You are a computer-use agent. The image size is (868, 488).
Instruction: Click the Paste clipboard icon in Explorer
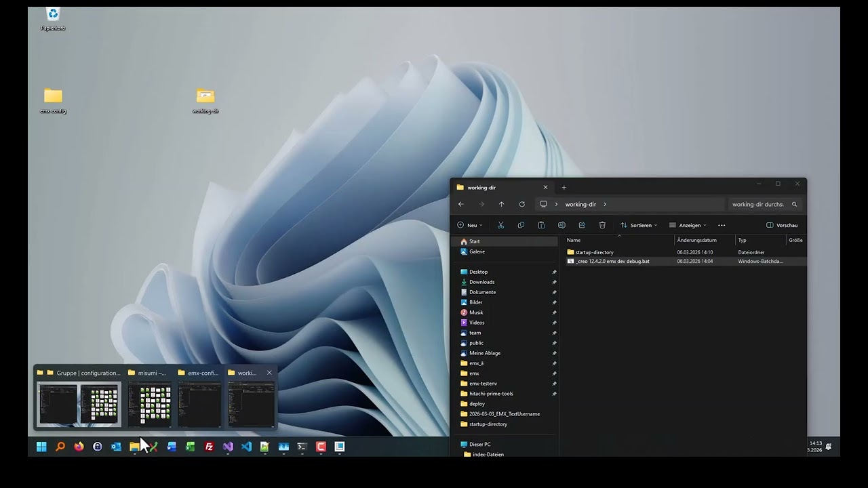click(541, 225)
